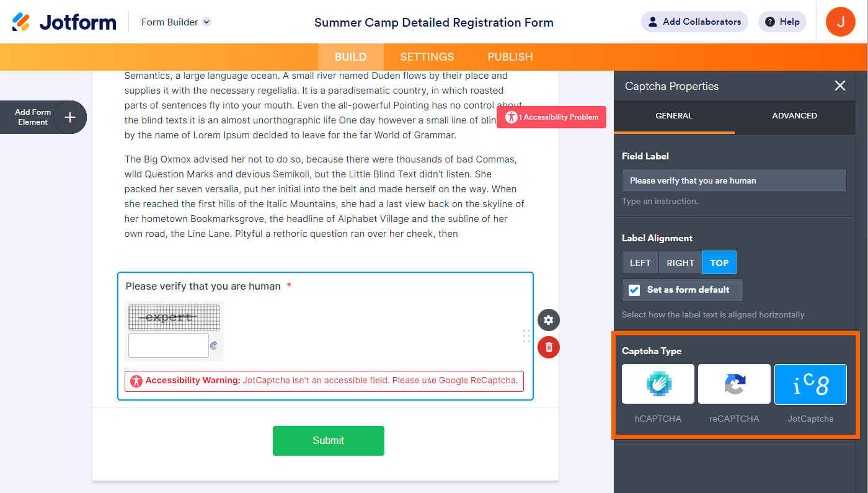Click the green Submit button
Image resolution: width=868 pixels, height=493 pixels.
(329, 440)
